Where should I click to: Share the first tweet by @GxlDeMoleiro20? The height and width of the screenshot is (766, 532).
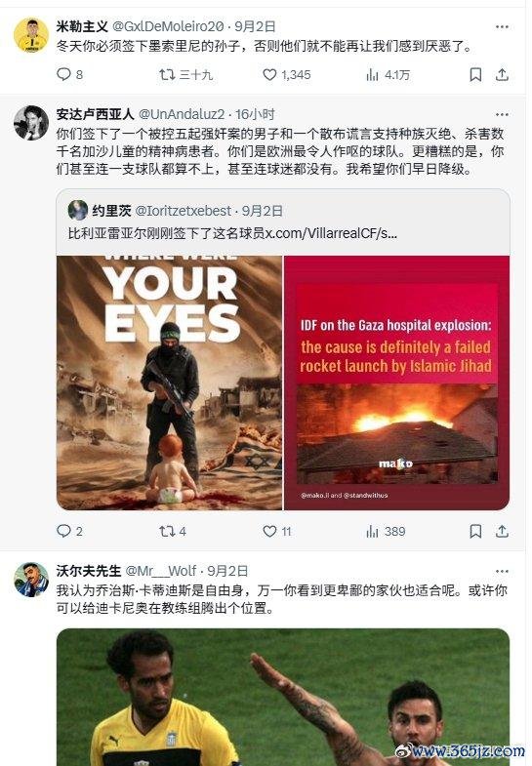pyautogui.click(x=502, y=75)
